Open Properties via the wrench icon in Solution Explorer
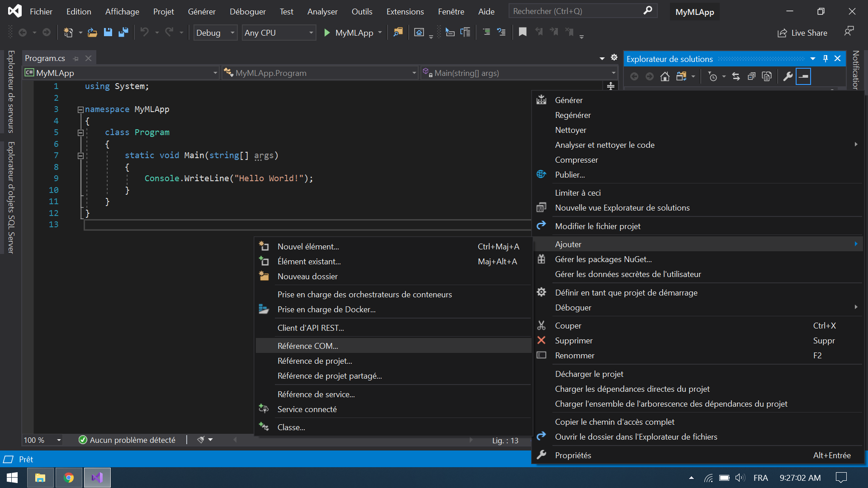The height and width of the screenshot is (488, 868). click(x=788, y=76)
